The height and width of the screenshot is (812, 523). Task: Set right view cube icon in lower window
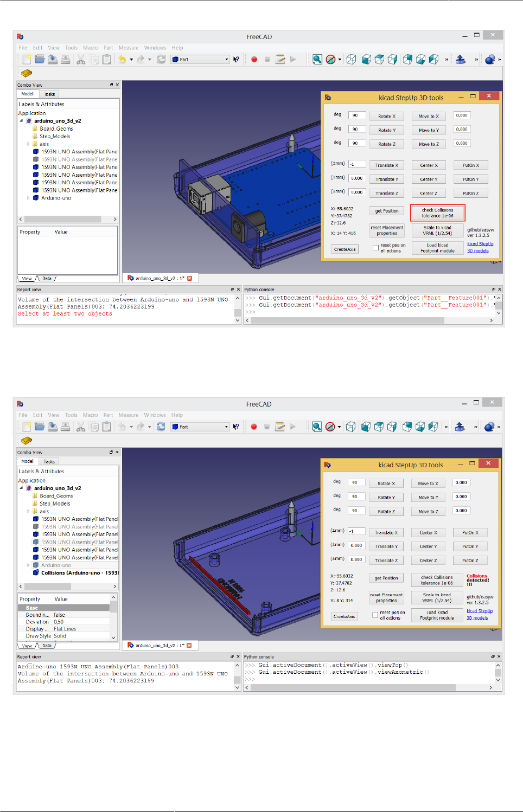(392, 427)
